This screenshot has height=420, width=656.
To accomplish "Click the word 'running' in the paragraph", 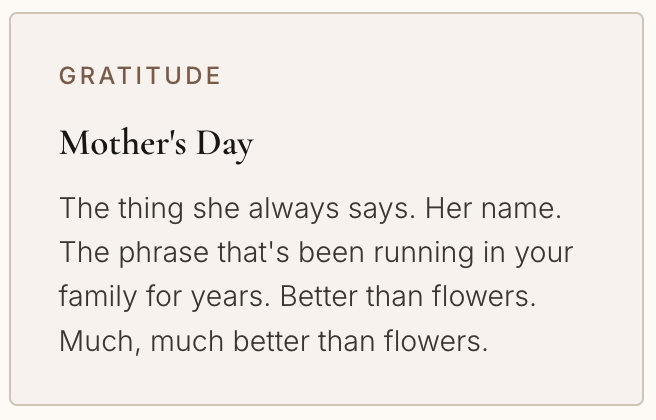I will pyautogui.click(x=424, y=253).
